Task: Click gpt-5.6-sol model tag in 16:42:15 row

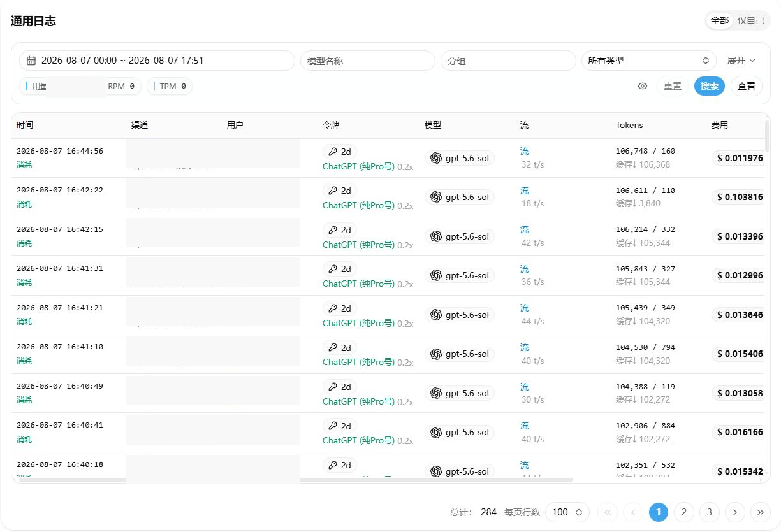Action: [460, 236]
